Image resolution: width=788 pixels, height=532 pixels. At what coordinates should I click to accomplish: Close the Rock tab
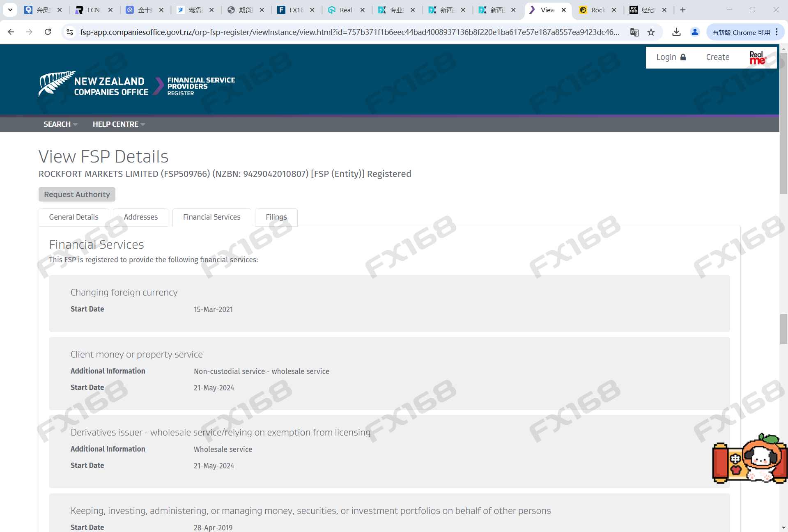coord(614,10)
